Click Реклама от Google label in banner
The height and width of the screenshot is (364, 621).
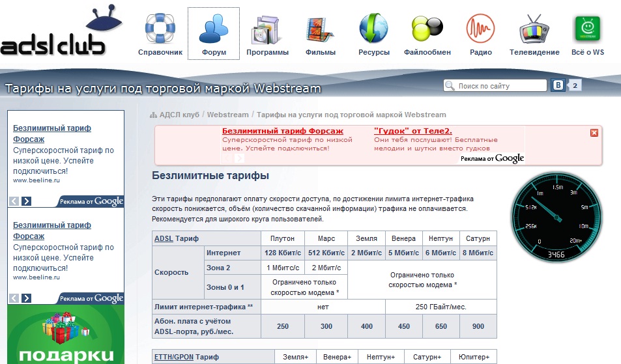tap(492, 159)
